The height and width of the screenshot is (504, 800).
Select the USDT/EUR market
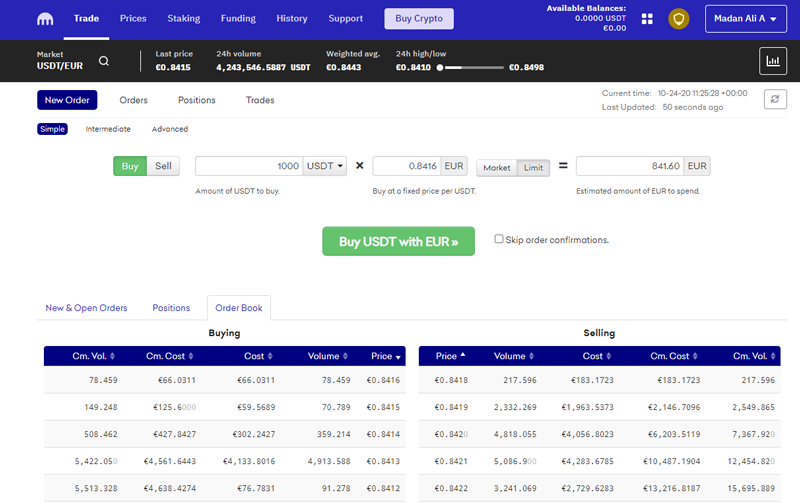pos(60,66)
